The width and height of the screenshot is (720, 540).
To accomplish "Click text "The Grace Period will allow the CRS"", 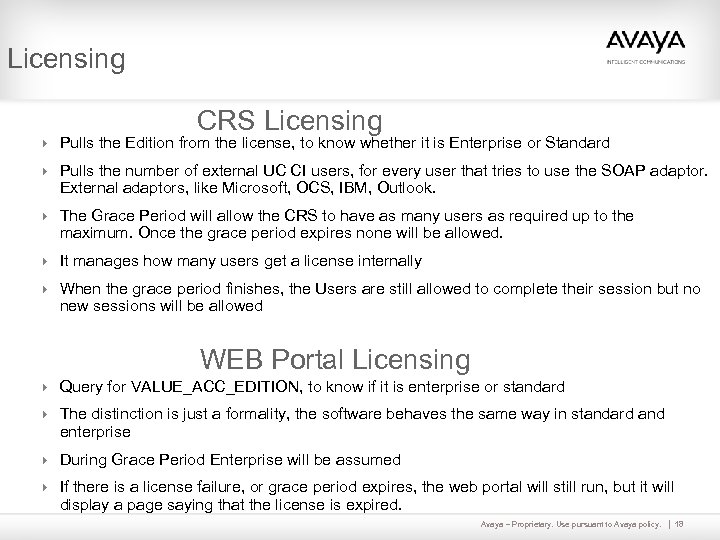I will [188, 215].
